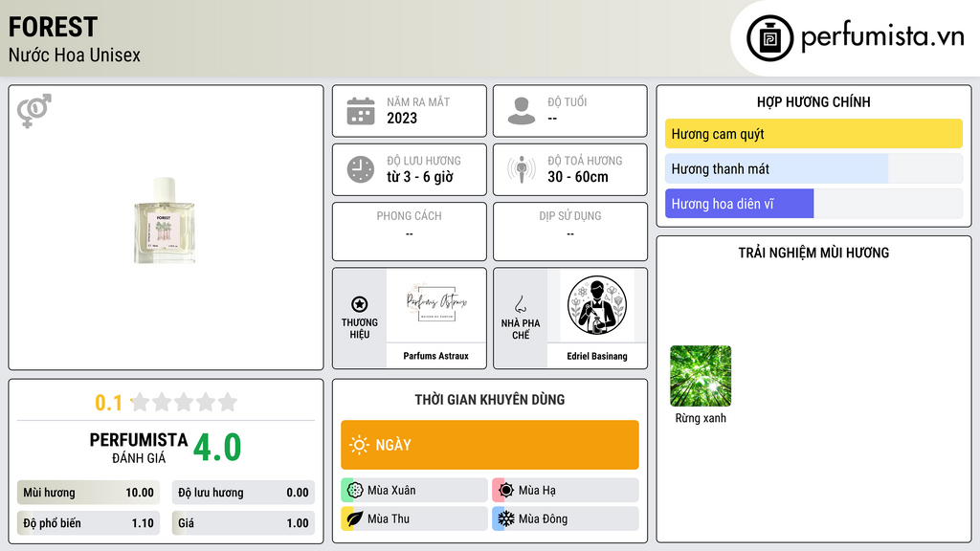Click the calendar icon for launch year
This screenshot has height=551, width=980.
tap(361, 111)
